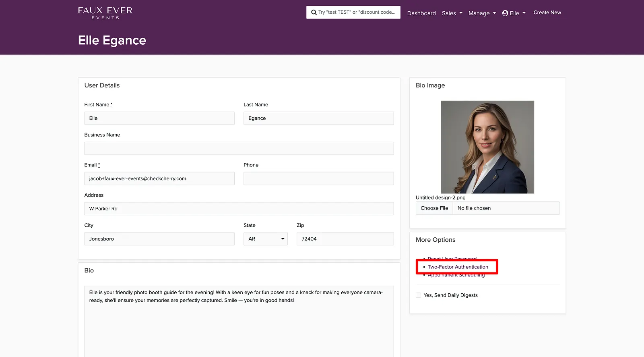Viewport: 644px width, 357px height.
Task: Focus the Zip field with 72404
Action: pyautogui.click(x=345, y=239)
